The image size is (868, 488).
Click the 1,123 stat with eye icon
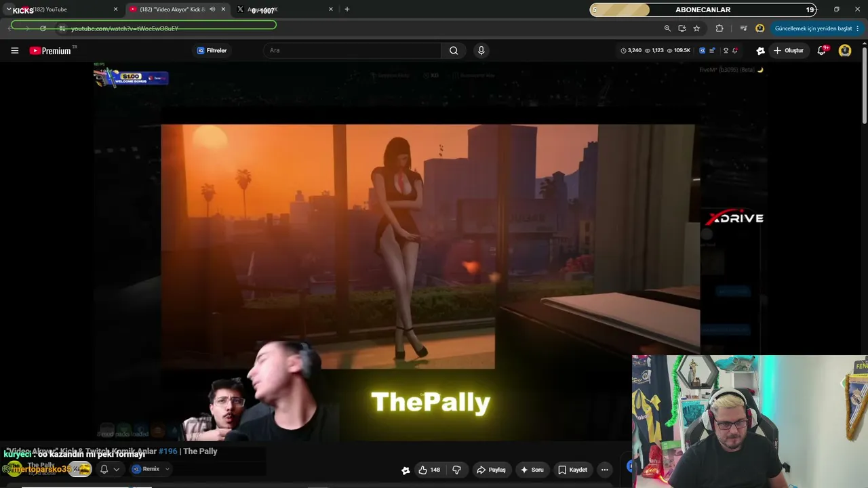(654, 50)
